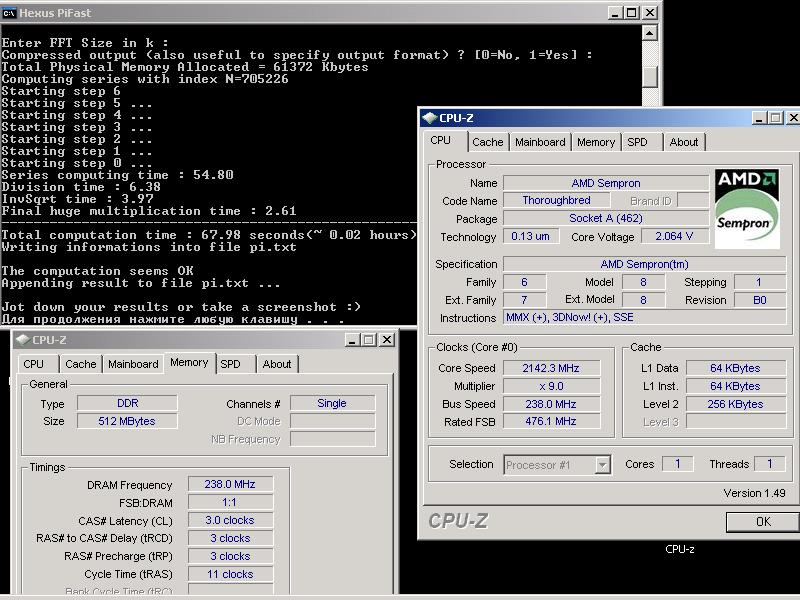Click the console vertical scrollbar thumb
The width and height of the screenshot is (800, 600).
point(649,78)
